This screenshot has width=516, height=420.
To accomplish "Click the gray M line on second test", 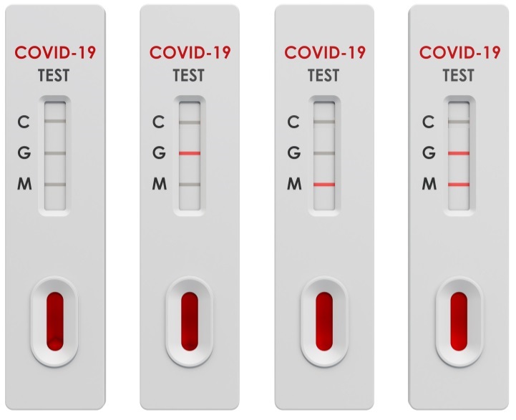I will (190, 185).
